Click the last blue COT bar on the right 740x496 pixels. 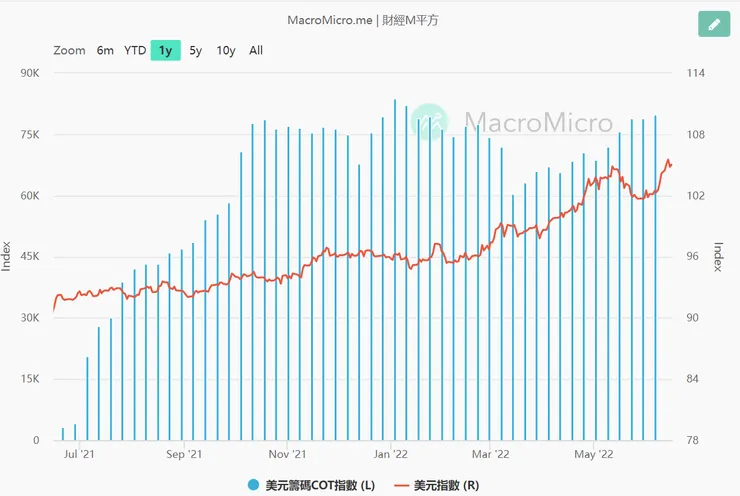[655, 278]
